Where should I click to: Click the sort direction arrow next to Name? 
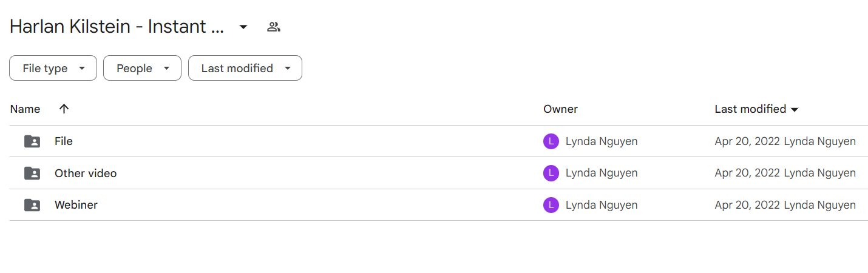[64, 109]
